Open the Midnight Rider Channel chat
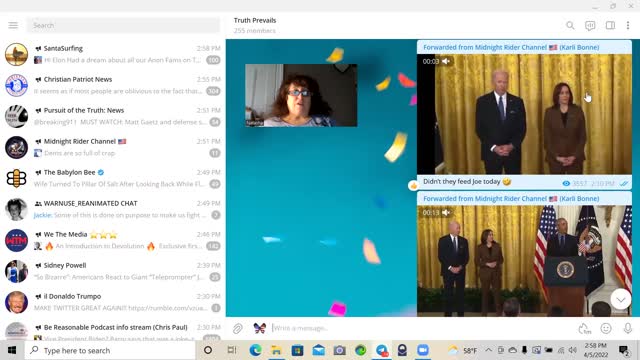Viewport: 640px width, 360px height. click(113, 147)
